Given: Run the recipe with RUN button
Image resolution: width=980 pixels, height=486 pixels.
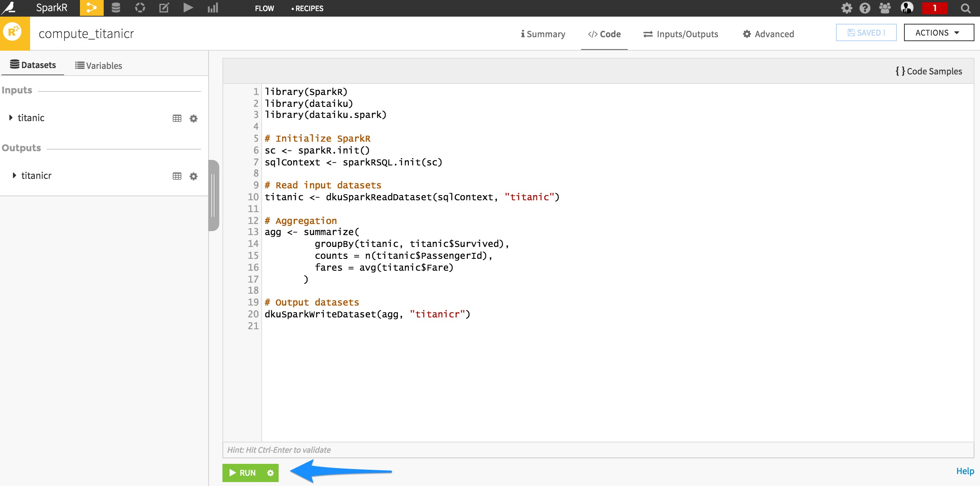Looking at the screenshot, I should coord(243,473).
